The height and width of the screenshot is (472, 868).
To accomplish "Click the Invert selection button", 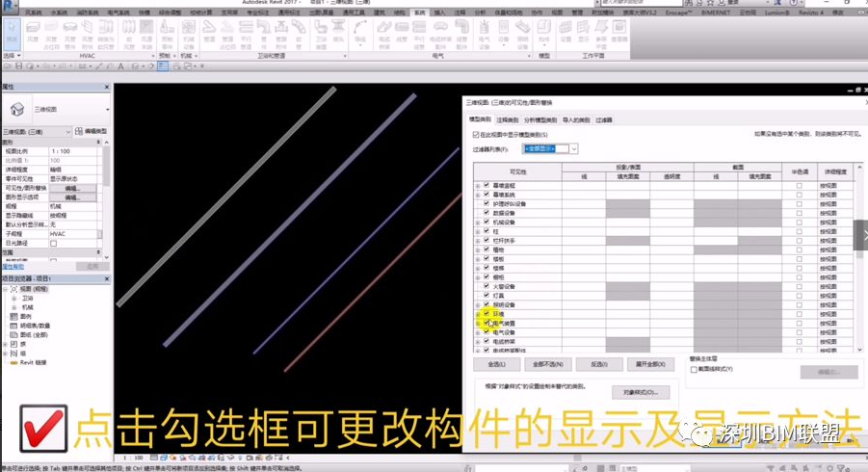I will 599,364.
